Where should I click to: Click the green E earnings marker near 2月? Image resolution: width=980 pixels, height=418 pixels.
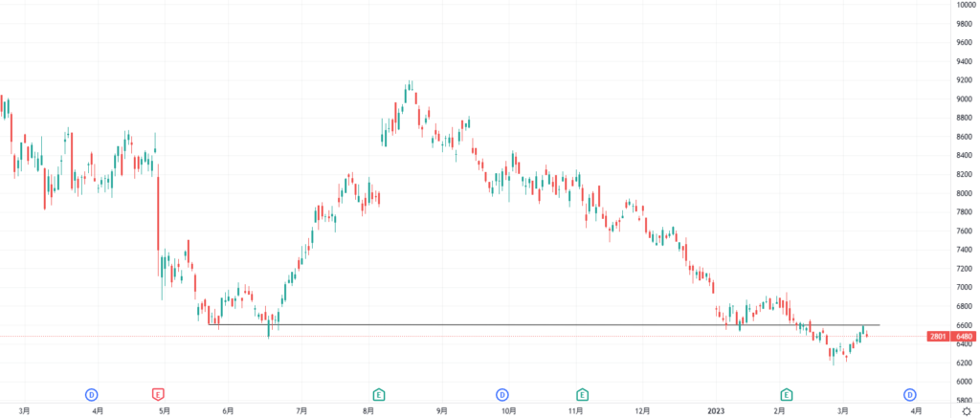pos(786,394)
